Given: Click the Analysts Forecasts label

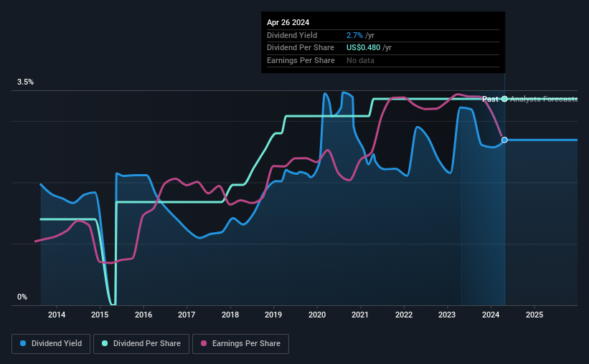Looking at the screenshot, I should 544,99.
